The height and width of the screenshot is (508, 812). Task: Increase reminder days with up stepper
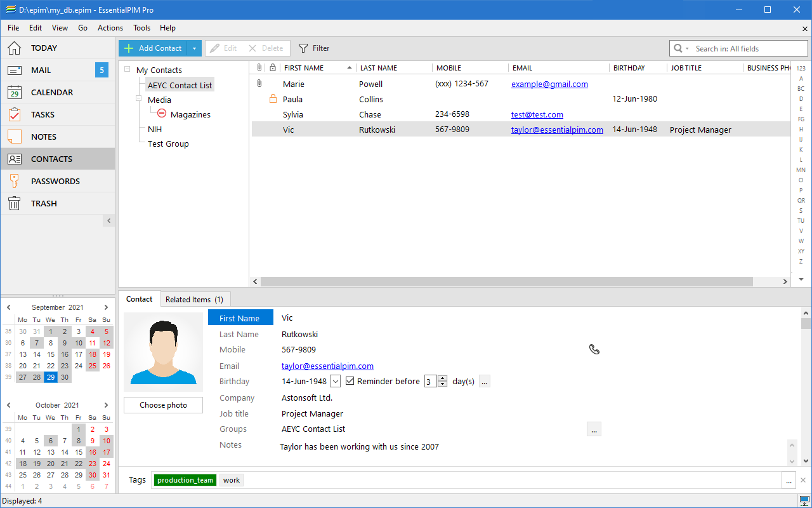[443, 378]
